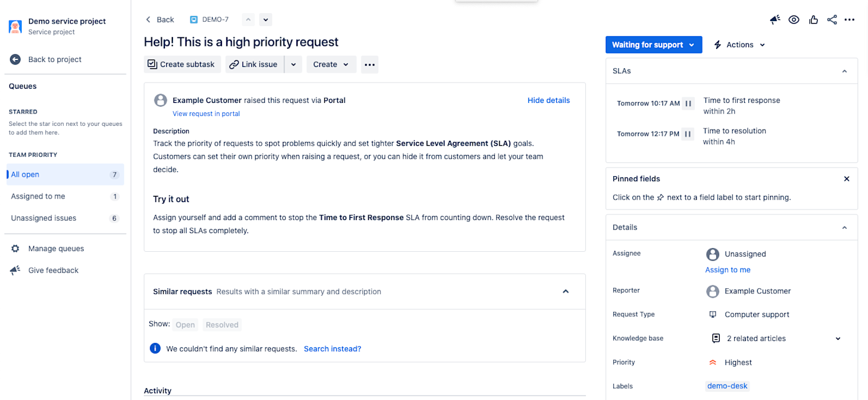Click the Highest priority value
The width and height of the screenshot is (868, 400).
click(738, 363)
